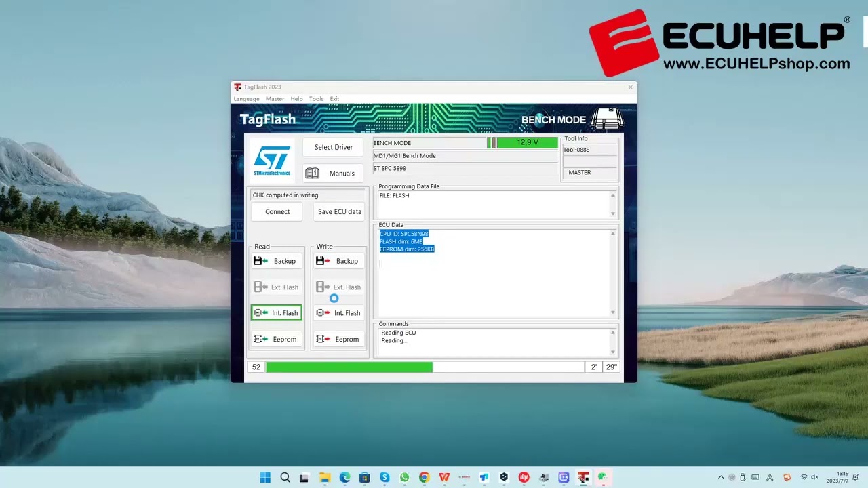The image size is (868, 488).
Task: Click the 12,9 V voltage indicator
Action: pos(527,142)
